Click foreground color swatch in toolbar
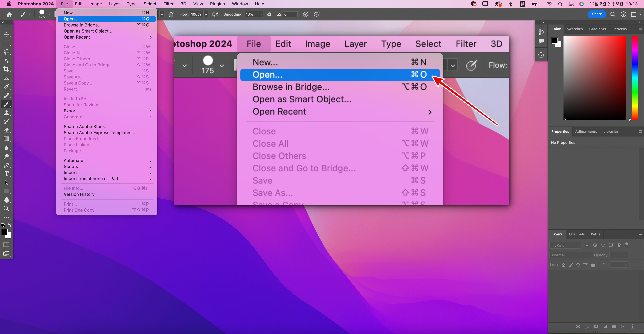644x334 pixels. point(5,232)
